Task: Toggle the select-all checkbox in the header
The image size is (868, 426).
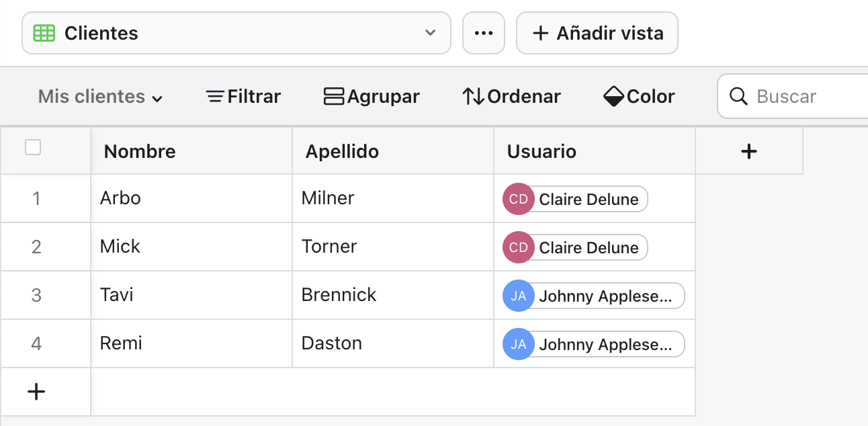Action: point(32,146)
